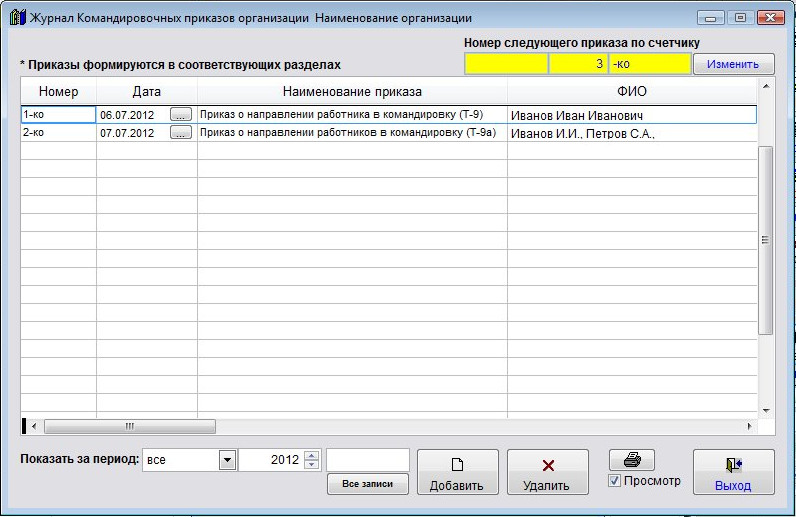Click the printer icon button
This screenshot has width=796, height=517.
[x=632, y=460]
